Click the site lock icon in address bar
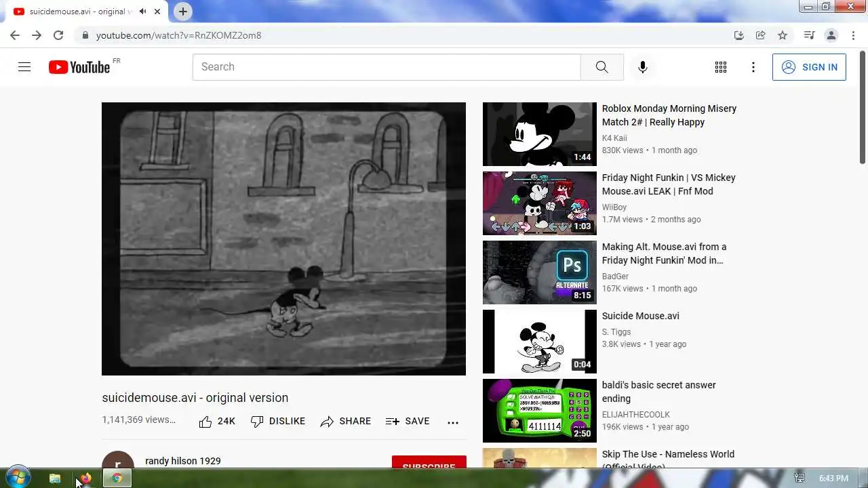Viewport: 868px width, 488px height. click(x=85, y=35)
